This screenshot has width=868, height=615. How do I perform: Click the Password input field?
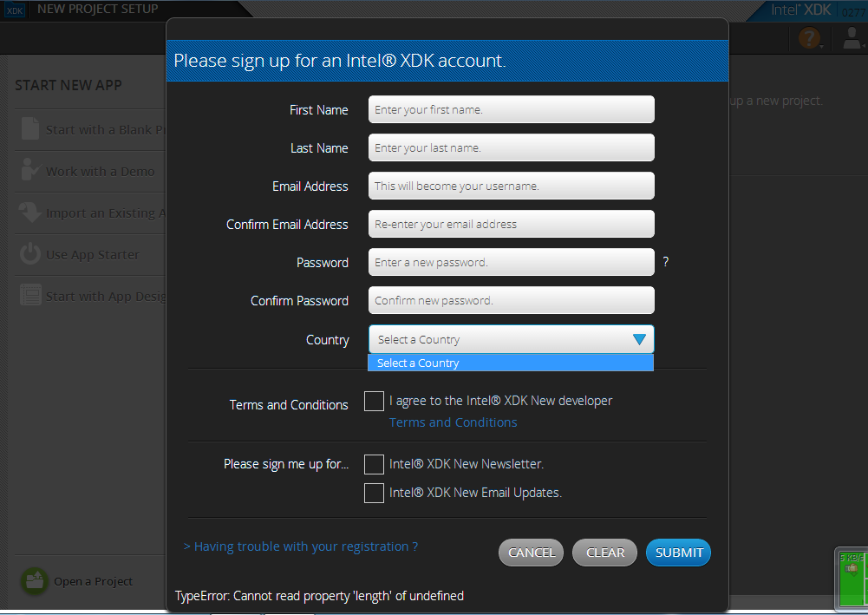[x=512, y=262]
